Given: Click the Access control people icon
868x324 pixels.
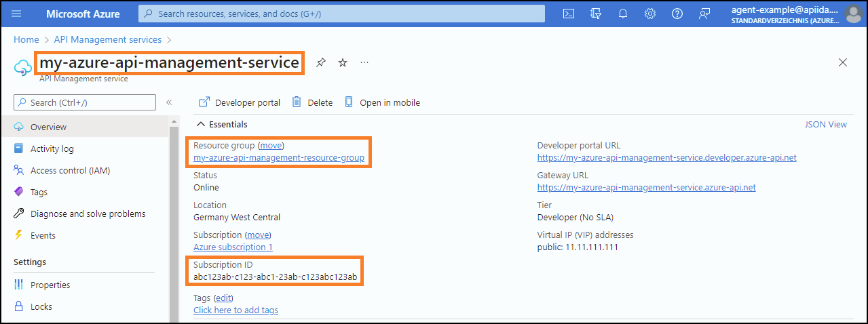Looking at the screenshot, I should [x=18, y=170].
